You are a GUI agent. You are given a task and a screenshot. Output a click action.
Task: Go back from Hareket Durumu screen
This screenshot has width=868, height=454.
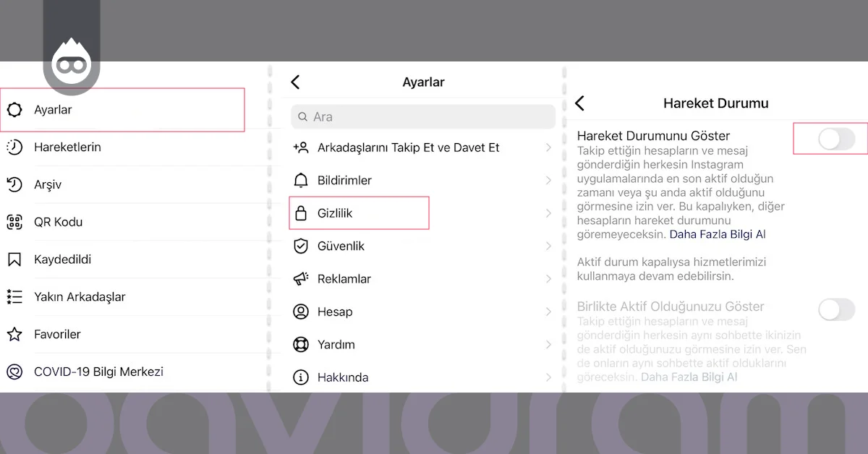pyautogui.click(x=579, y=103)
